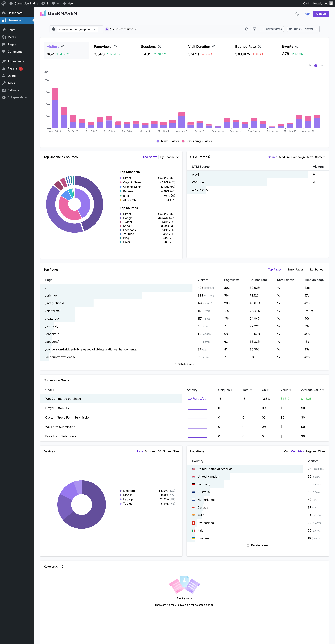
Task: Click info icon next to Events
Action: click(x=297, y=47)
